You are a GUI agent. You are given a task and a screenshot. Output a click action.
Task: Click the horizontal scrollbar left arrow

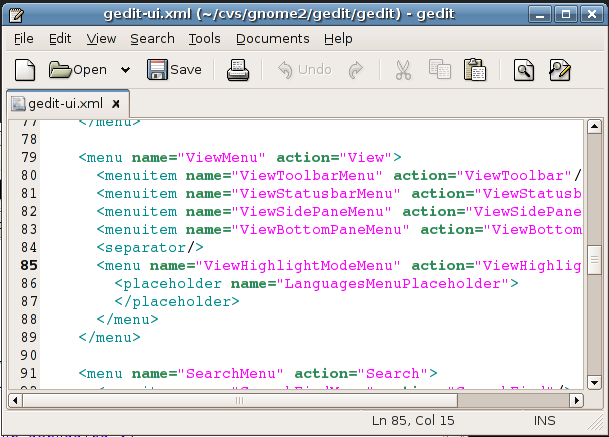pyautogui.click(x=15, y=400)
